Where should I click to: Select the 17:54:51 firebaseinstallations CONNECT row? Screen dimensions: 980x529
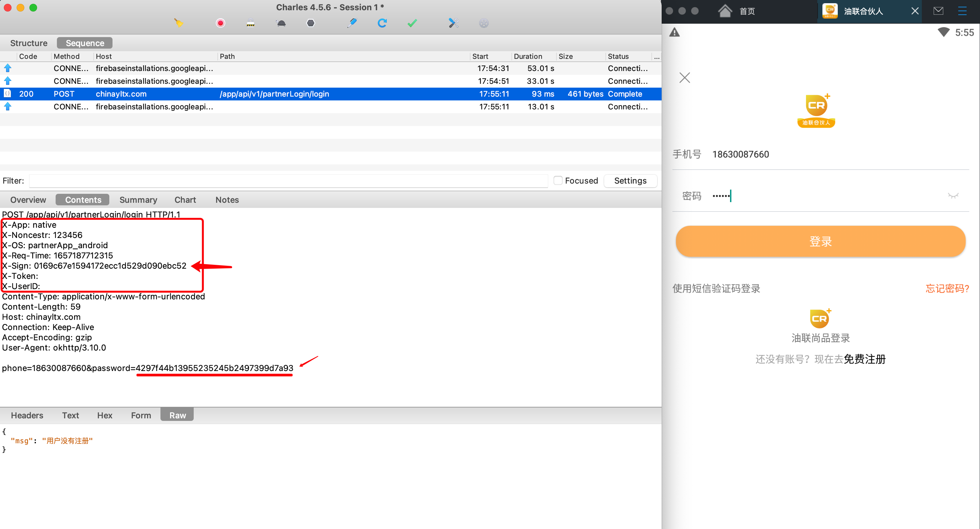tap(331, 81)
